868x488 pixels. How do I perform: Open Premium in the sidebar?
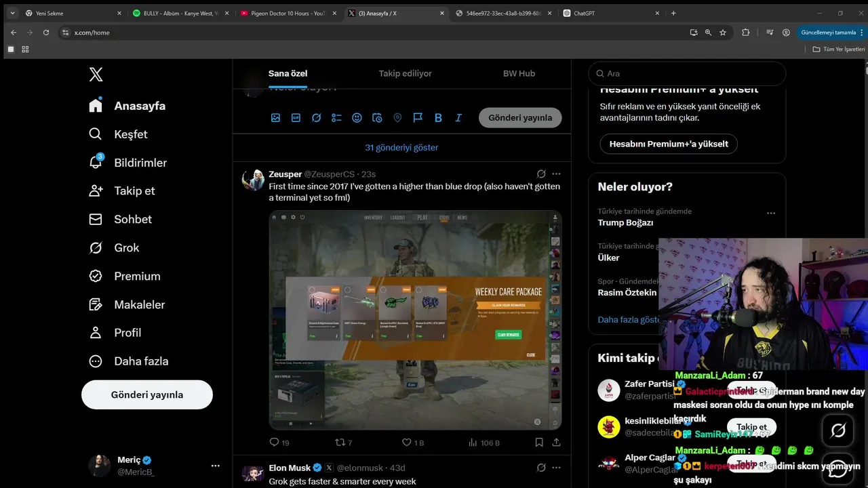coord(125,276)
